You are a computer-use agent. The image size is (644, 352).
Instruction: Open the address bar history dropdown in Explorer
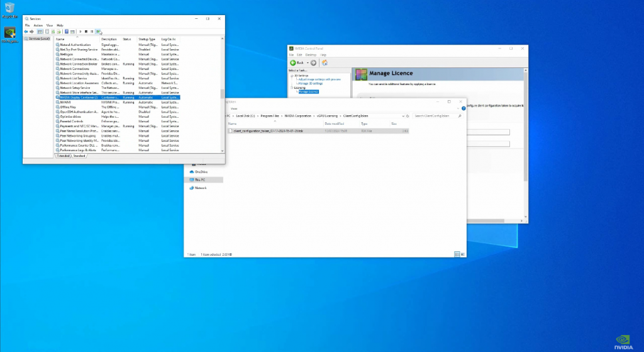(403, 116)
